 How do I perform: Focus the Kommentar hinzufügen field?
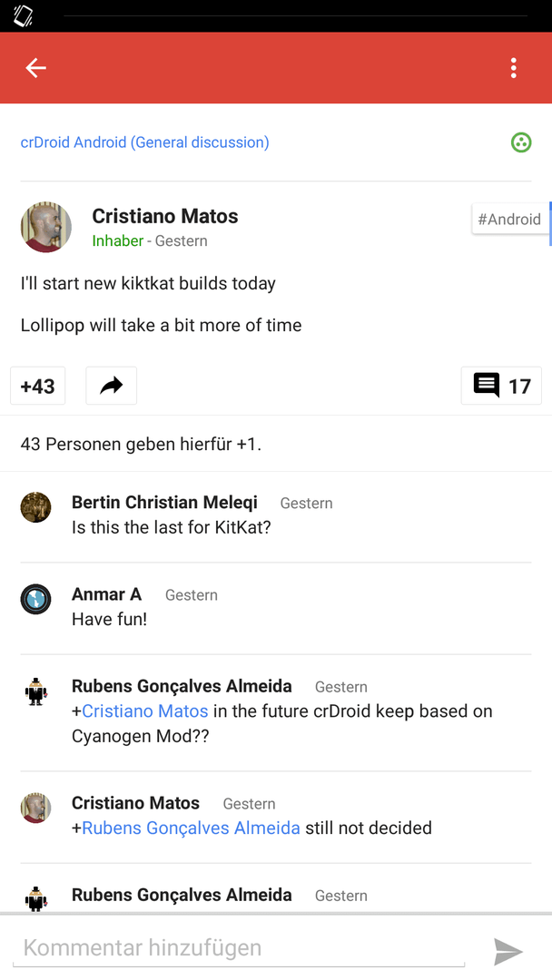[x=239, y=948]
